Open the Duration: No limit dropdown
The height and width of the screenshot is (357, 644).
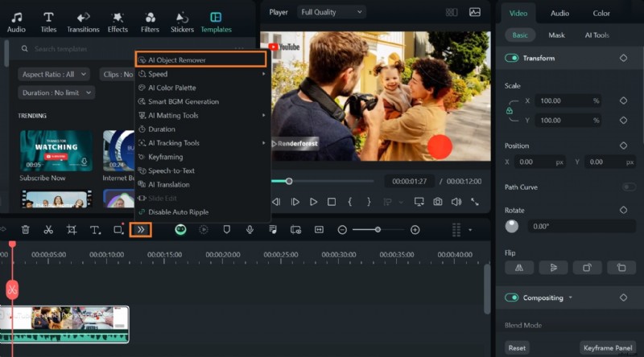(x=56, y=92)
